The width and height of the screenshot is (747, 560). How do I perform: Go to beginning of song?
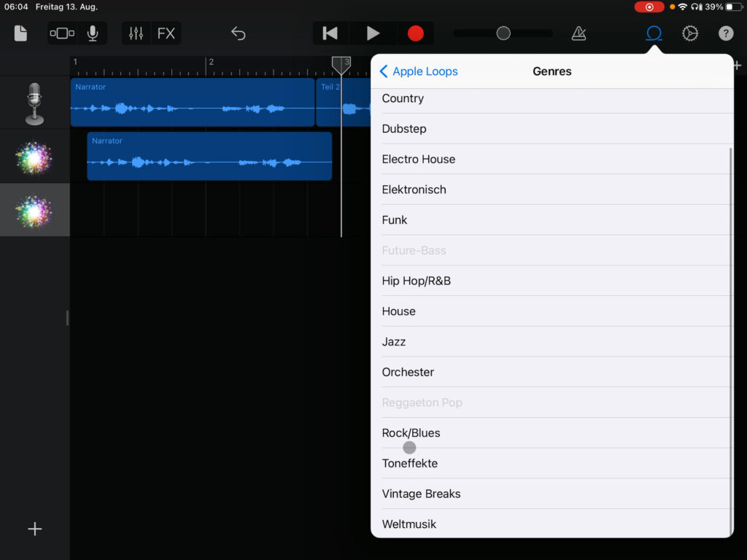(330, 34)
